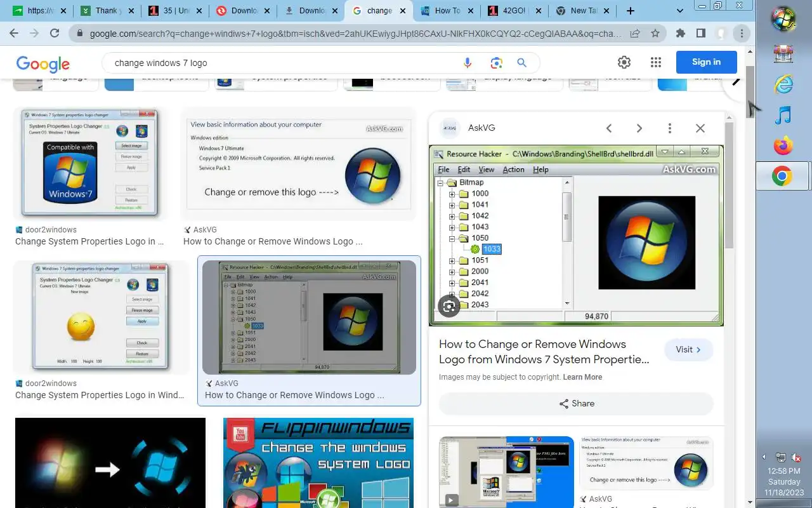Reload the current page
The image size is (812, 508).
[55, 33]
